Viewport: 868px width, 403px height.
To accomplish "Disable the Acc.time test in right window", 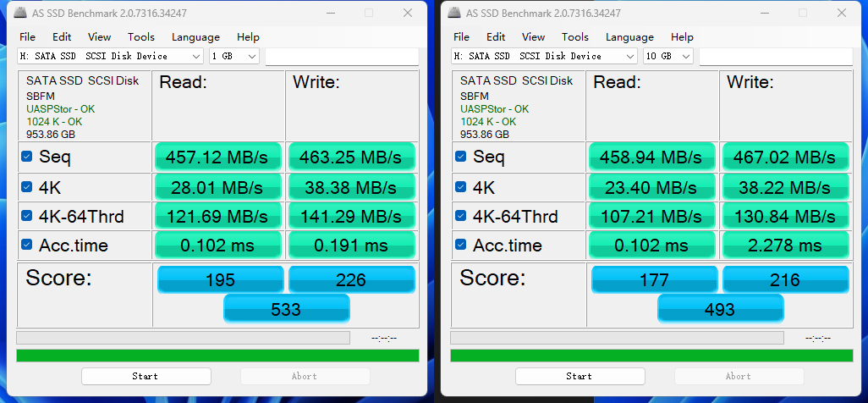I will tap(461, 246).
